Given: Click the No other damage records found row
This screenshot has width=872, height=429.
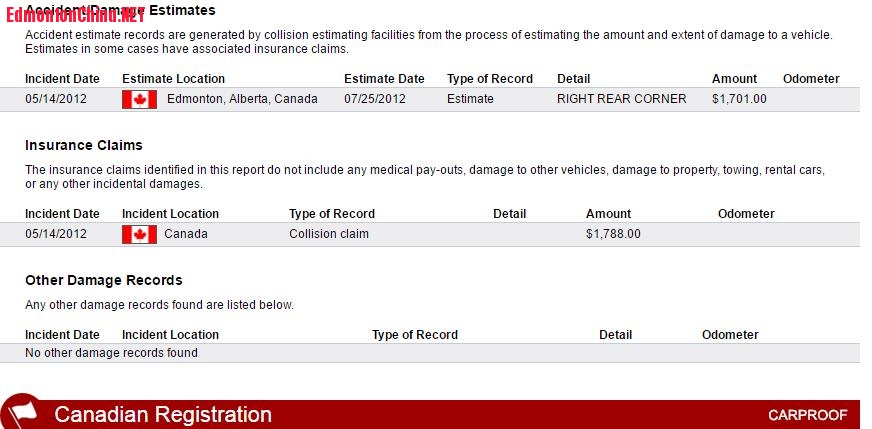Looking at the screenshot, I should click(x=430, y=353).
